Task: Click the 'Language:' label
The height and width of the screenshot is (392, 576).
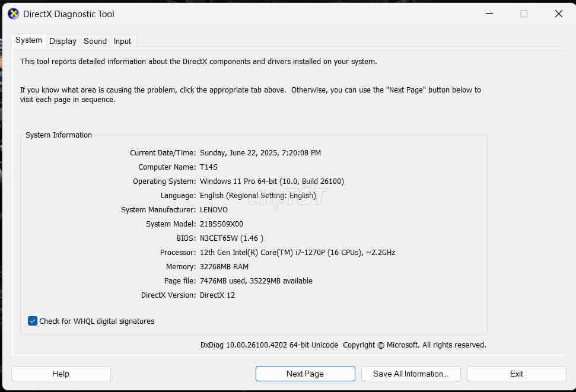Action: (178, 196)
